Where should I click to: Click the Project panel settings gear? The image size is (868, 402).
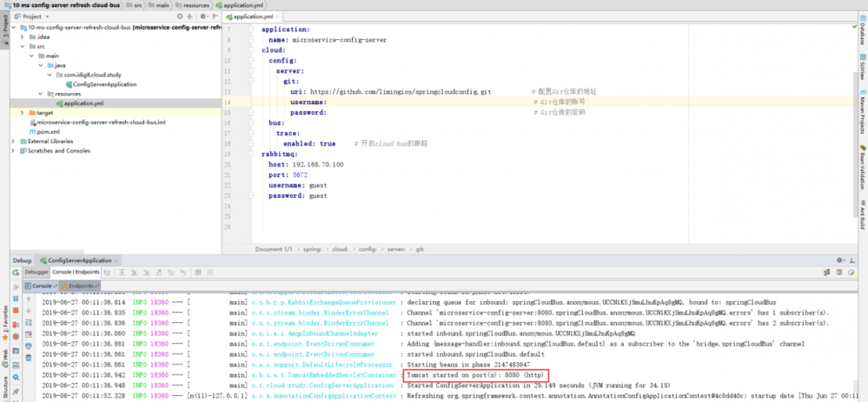203,16
